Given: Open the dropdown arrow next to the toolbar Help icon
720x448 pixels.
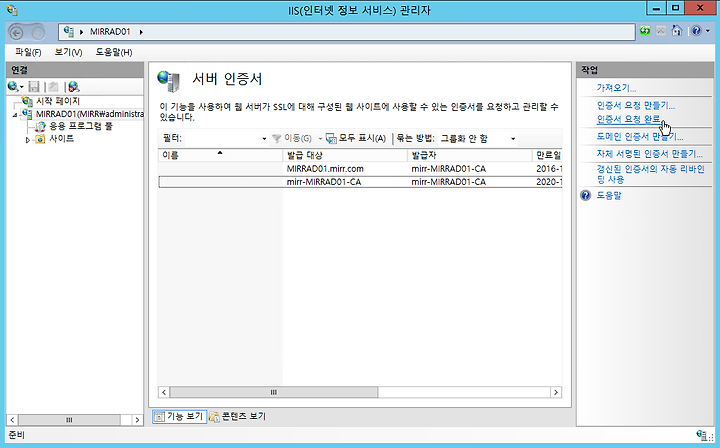Looking at the screenshot, I should coord(708,31).
